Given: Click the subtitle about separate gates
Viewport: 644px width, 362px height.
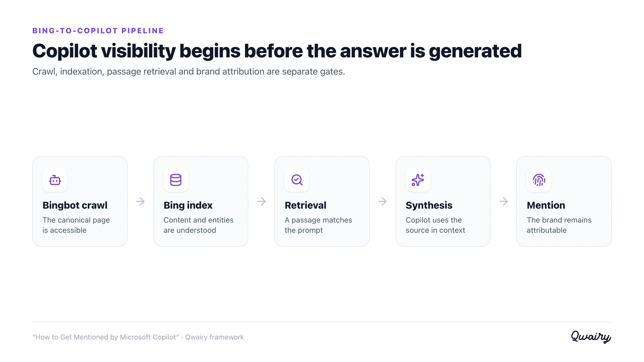Looking at the screenshot, I should click(x=189, y=72).
